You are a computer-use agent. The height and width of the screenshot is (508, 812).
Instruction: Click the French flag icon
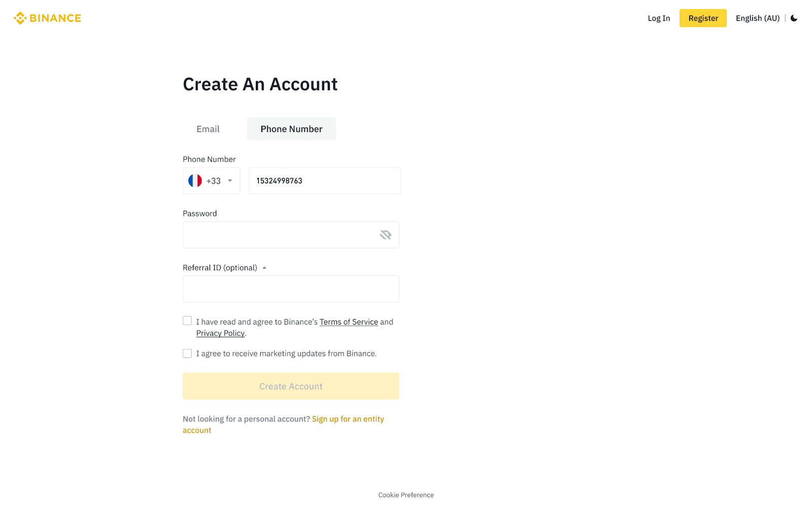point(195,181)
